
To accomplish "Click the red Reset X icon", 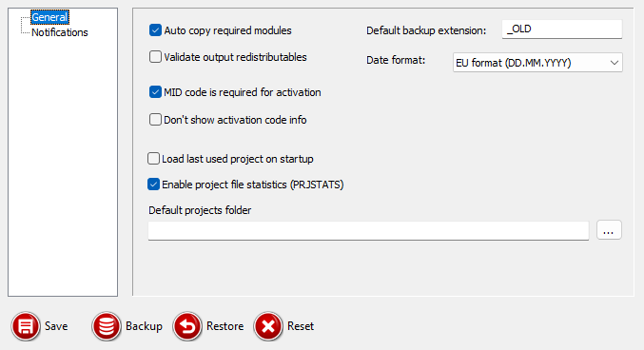I will [268, 326].
